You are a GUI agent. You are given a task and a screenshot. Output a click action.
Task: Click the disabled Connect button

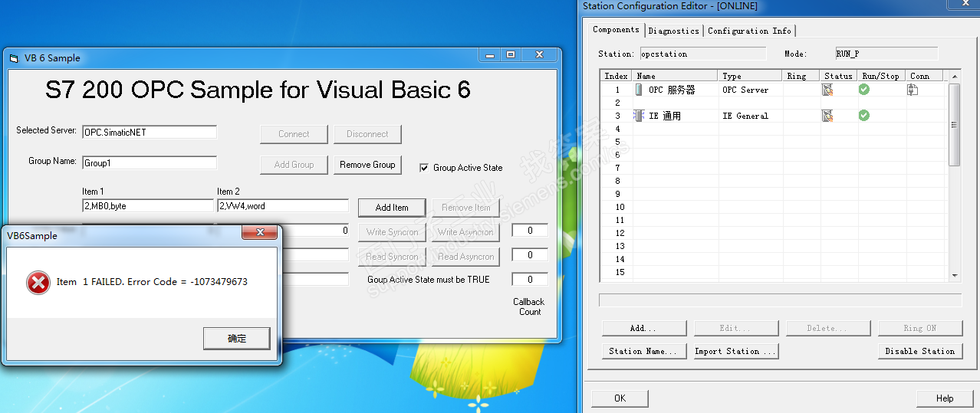[294, 134]
